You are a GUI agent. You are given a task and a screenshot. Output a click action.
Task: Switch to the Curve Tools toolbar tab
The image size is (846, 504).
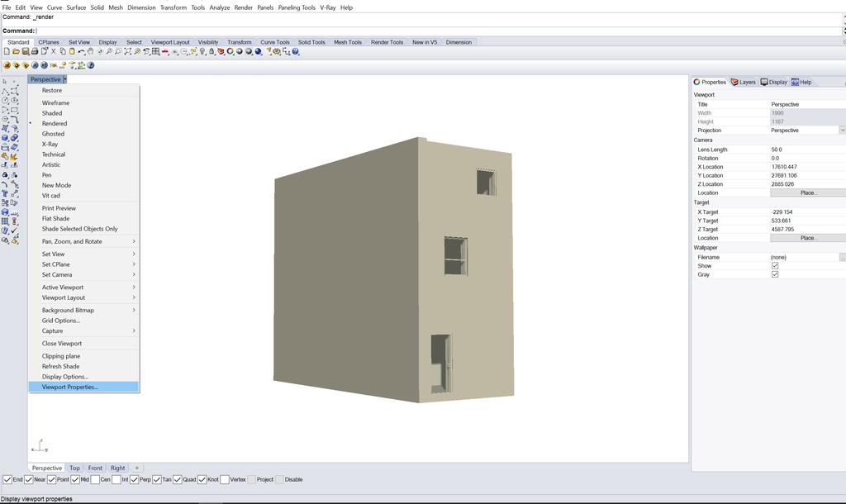[274, 42]
